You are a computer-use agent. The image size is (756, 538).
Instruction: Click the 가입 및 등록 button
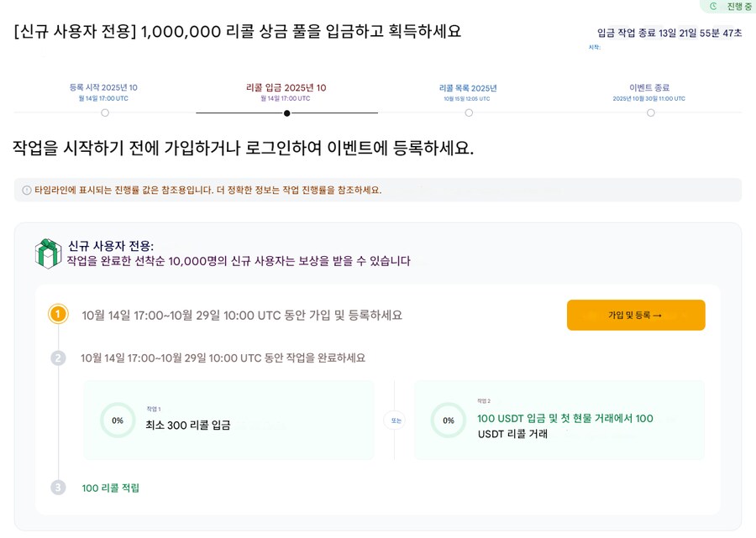pos(637,316)
